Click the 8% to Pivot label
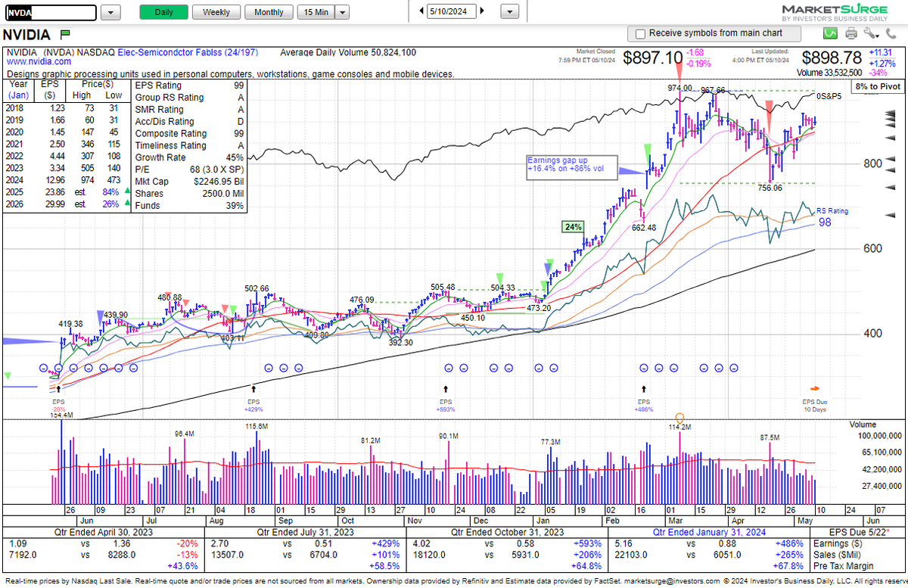 click(877, 87)
